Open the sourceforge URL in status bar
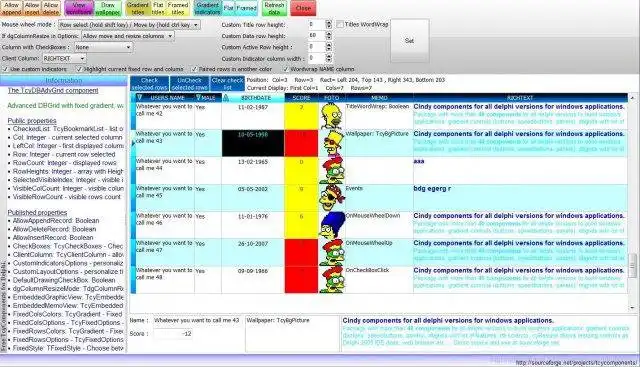The image size is (640, 367). pyautogui.click(x=576, y=363)
